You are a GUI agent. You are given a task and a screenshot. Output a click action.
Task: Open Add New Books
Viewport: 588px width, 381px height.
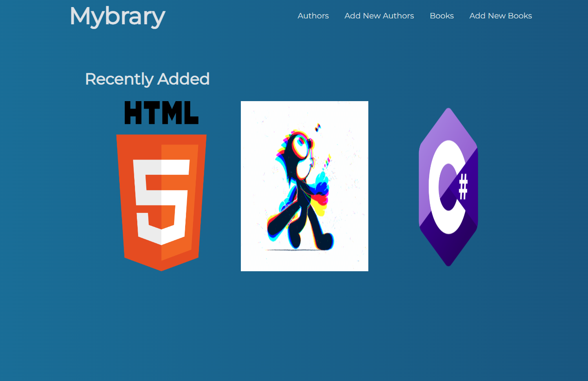501,16
